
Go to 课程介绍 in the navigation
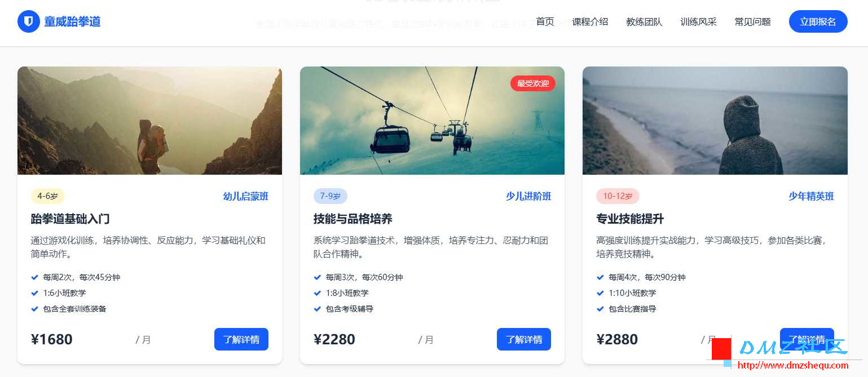tap(590, 21)
